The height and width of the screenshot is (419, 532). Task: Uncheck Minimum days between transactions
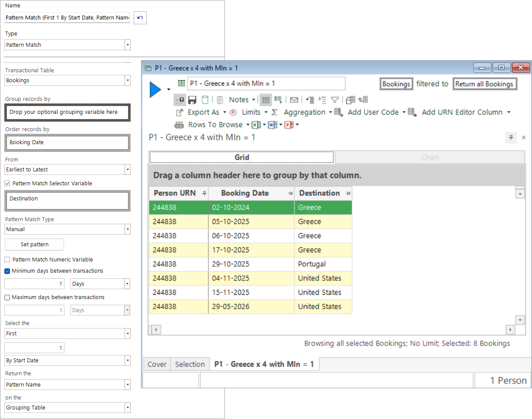click(7, 271)
